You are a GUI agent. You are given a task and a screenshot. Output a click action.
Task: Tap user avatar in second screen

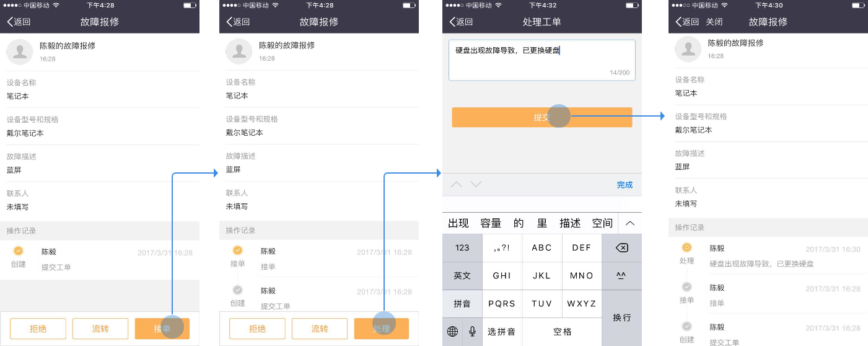click(x=239, y=51)
